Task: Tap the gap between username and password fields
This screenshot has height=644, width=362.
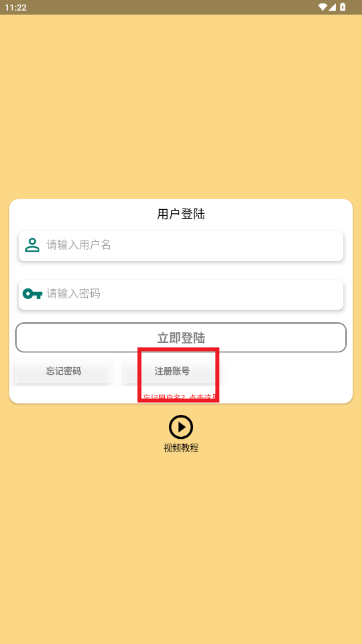Action: [180, 270]
